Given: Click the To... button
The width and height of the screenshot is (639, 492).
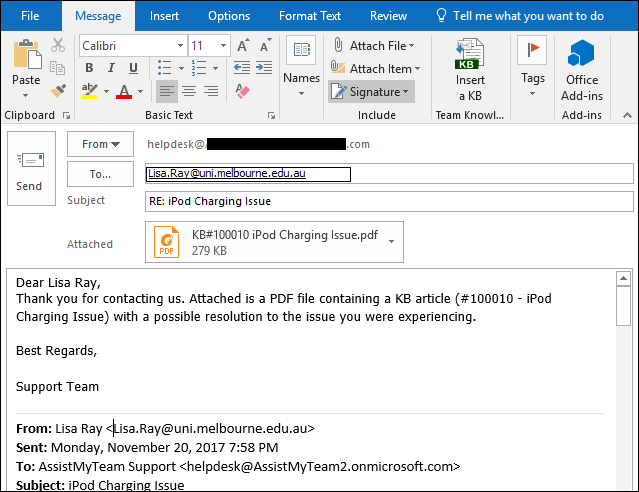Looking at the screenshot, I should coord(100,173).
